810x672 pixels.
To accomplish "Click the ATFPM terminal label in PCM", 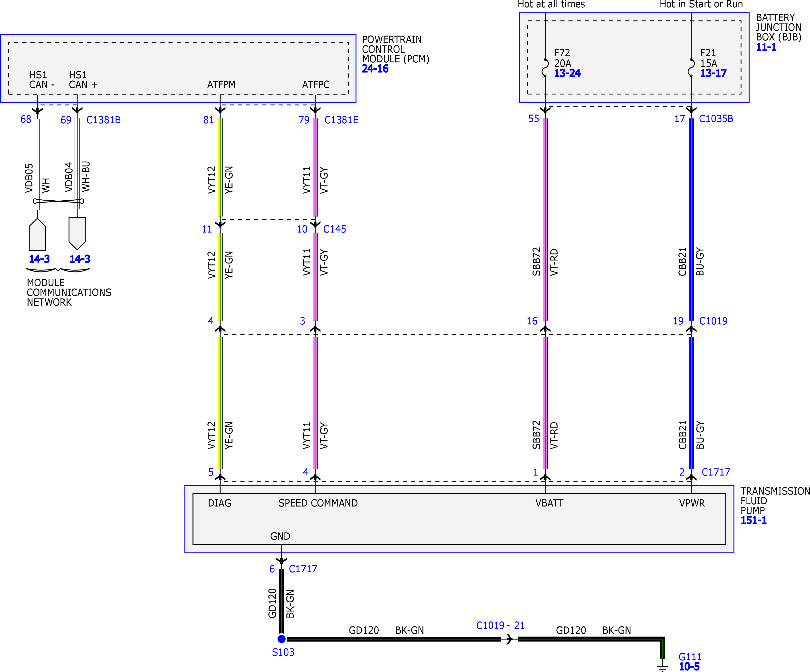I will (x=222, y=85).
